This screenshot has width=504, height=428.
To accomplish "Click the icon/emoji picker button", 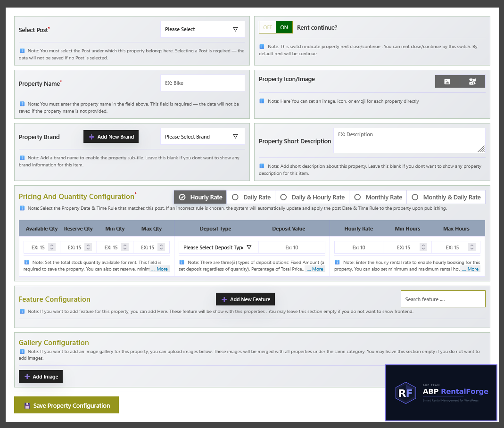I will [x=472, y=82].
